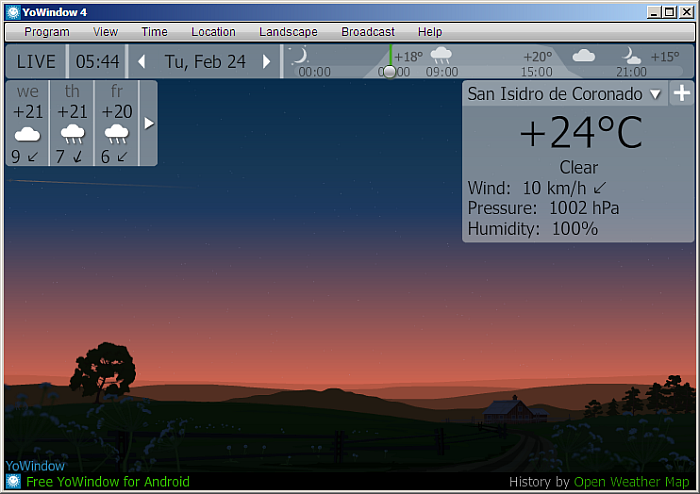Click the YoWindow icon in bottom bar
Screen dimensions: 700x494
coord(13,482)
